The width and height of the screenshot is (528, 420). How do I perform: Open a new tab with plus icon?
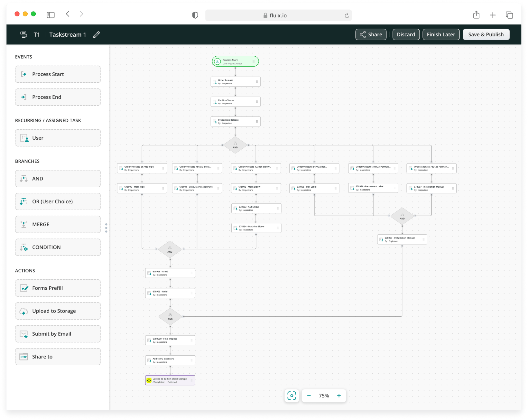coord(493,15)
